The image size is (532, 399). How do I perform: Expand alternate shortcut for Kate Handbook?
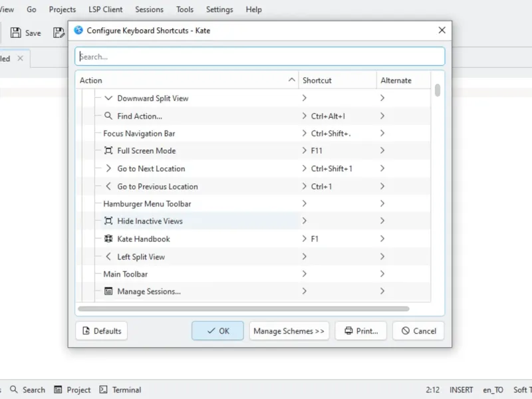(x=382, y=239)
